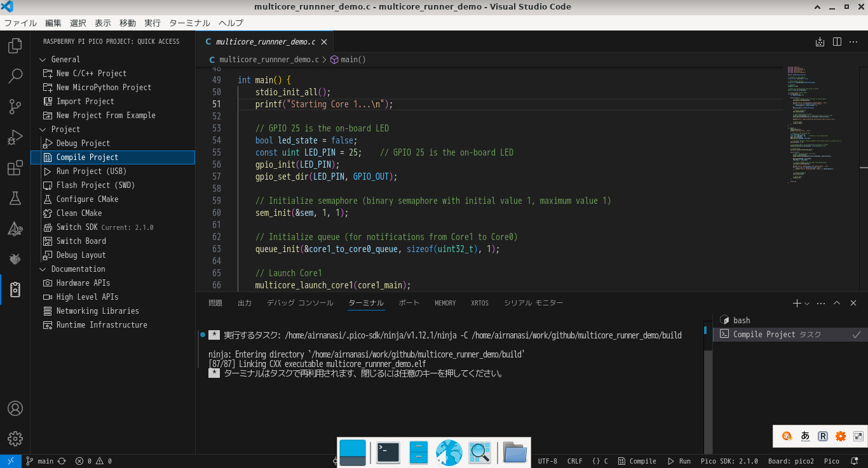Switch to the デバッグ コンソール tab
Screen dimensions: 868x468
tap(300, 304)
